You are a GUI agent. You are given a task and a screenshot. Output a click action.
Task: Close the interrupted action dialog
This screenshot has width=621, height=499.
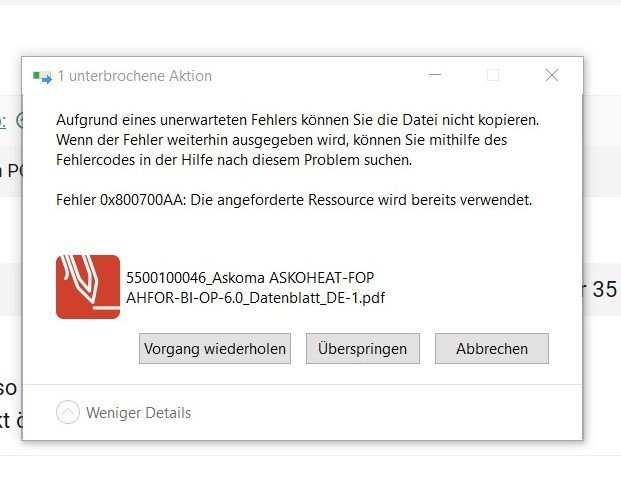tap(551, 75)
